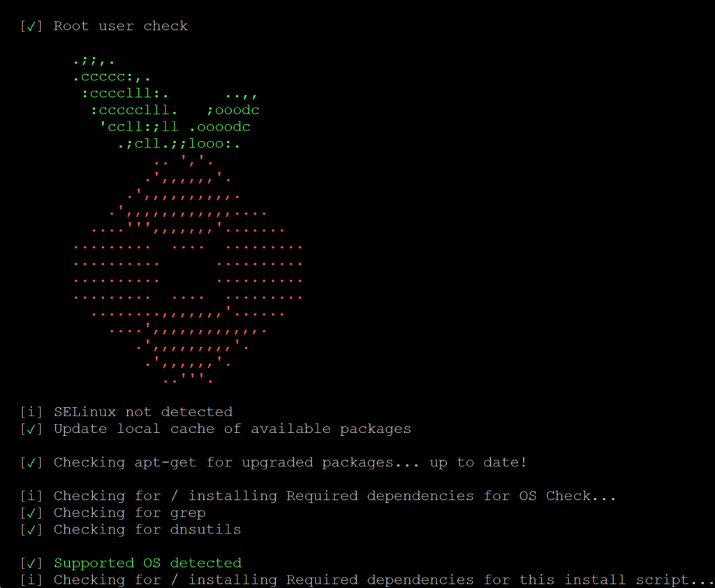Click 'Required dependencies for OS Check...' text
This screenshot has width=715, height=588.
click(451, 496)
